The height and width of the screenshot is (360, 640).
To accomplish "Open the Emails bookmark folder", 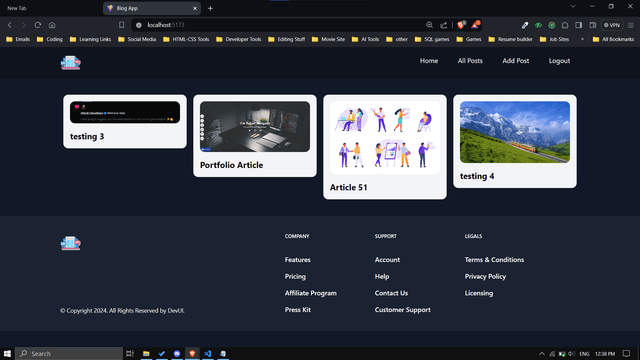I will (x=18, y=39).
